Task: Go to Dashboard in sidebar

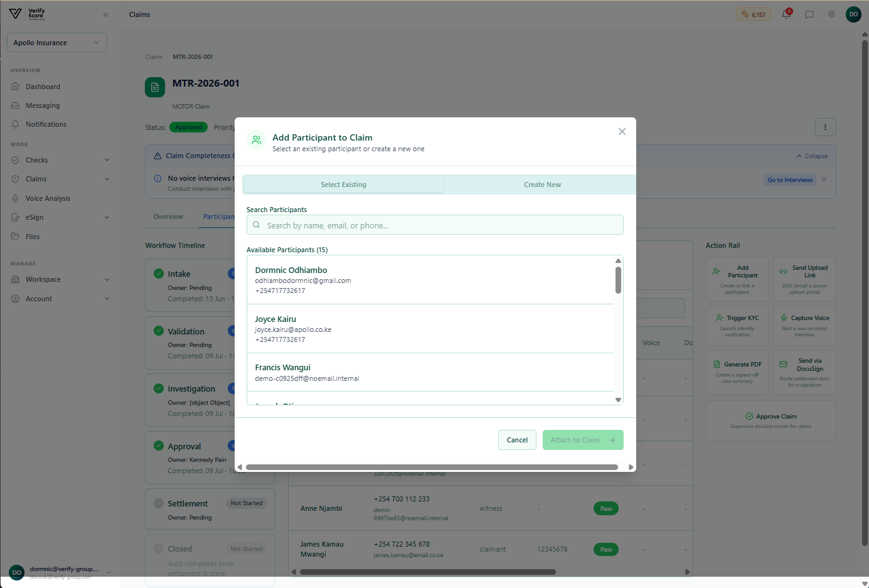Action: (x=43, y=87)
